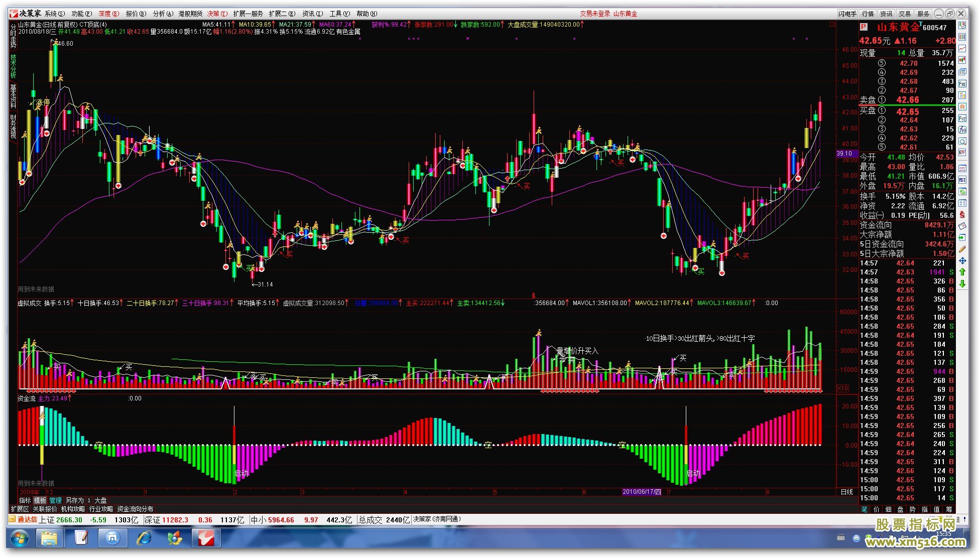980x558 pixels.
Task: Click the F10 icon in right toolbar
Action: coord(962,84)
